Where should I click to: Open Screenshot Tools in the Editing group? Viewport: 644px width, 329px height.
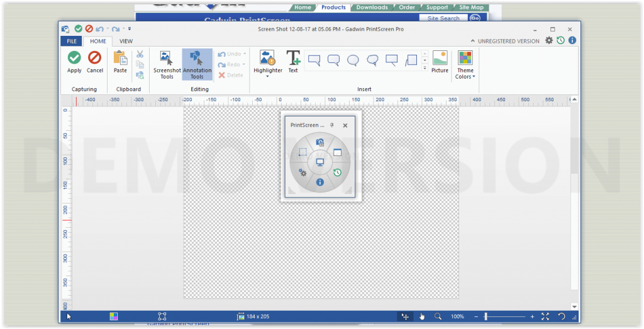pos(167,64)
